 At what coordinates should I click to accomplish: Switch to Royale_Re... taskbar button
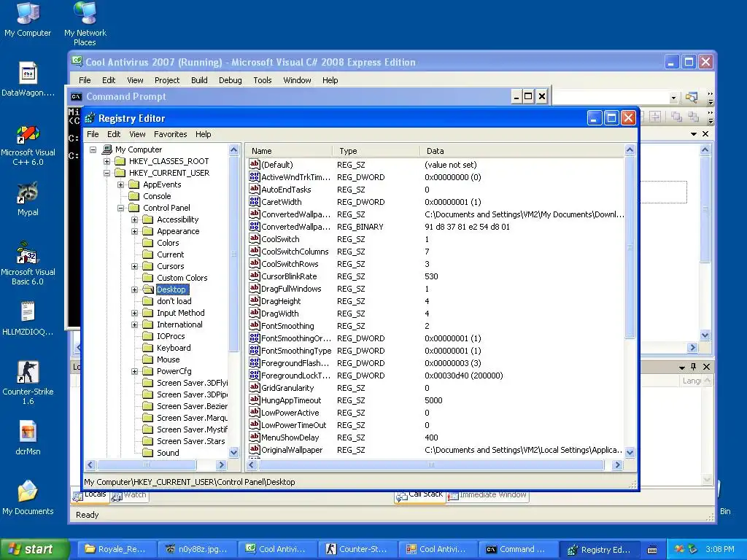click(x=116, y=550)
